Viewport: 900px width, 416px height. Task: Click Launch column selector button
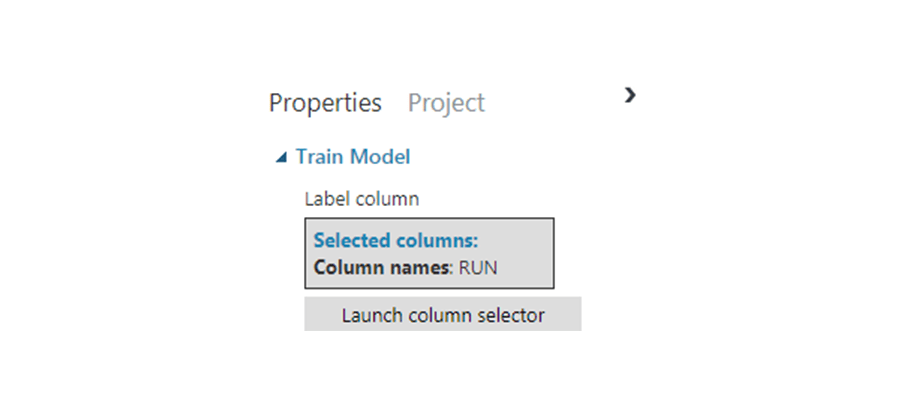[442, 315]
